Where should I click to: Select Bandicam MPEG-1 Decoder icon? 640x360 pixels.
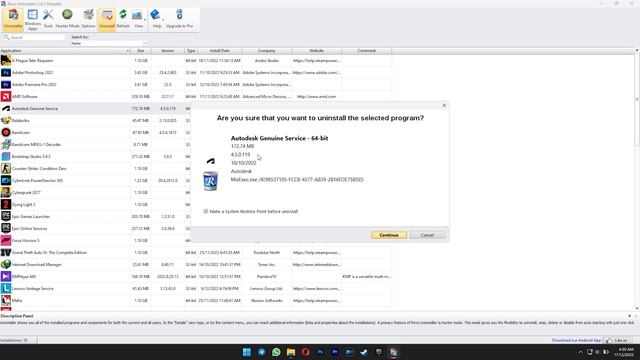pyautogui.click(x=6, y=144)
